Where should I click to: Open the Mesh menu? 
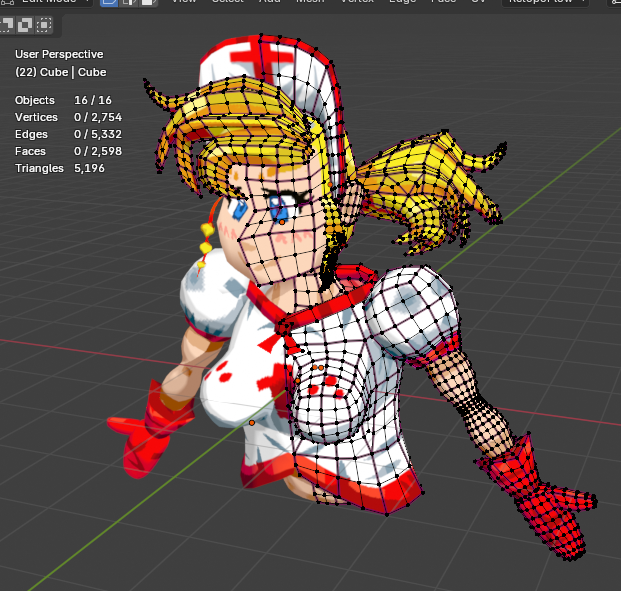point(310,2)
